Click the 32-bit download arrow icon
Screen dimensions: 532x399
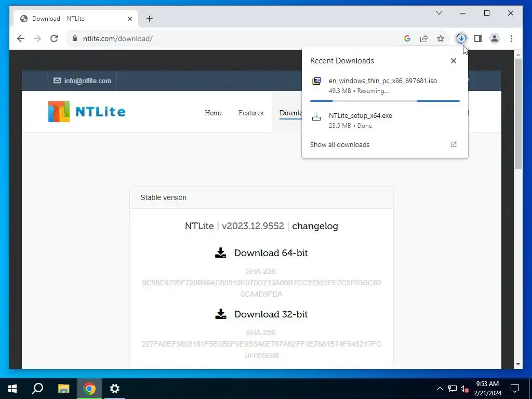coord(220,314)
